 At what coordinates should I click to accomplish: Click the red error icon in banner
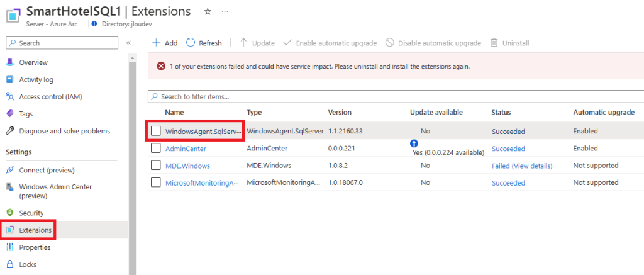pyautogui.click(x=161, y=66)
